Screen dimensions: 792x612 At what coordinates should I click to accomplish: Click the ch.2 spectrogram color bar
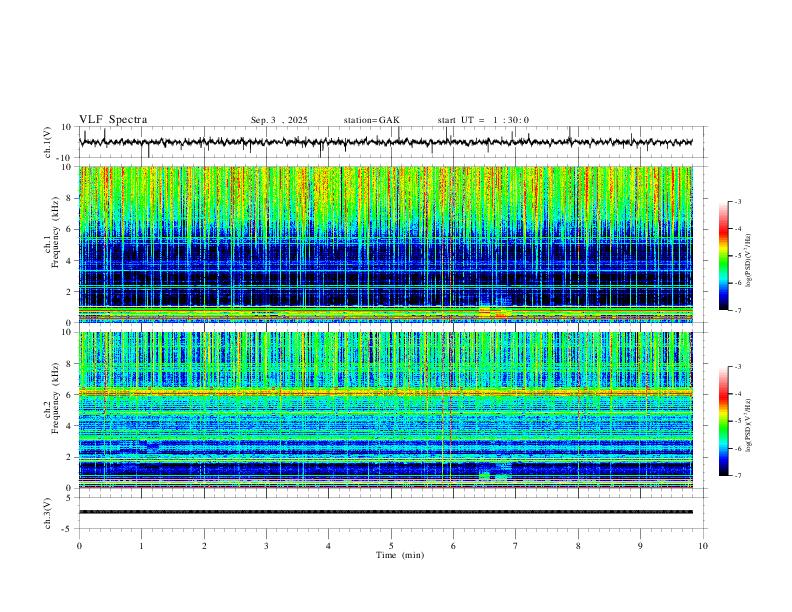[723, 421]
